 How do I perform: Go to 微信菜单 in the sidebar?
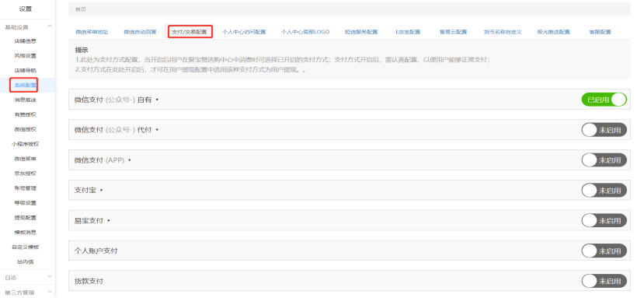(x=26, y=159)
